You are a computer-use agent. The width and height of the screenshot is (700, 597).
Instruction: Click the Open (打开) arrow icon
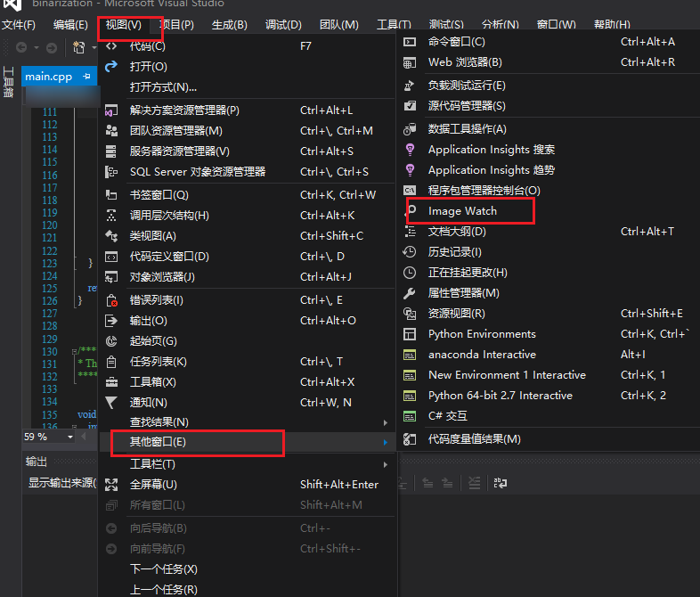(111, 67)
